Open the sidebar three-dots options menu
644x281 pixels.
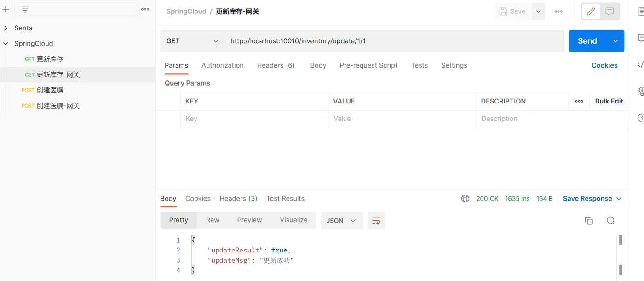(x=145, y=9)
